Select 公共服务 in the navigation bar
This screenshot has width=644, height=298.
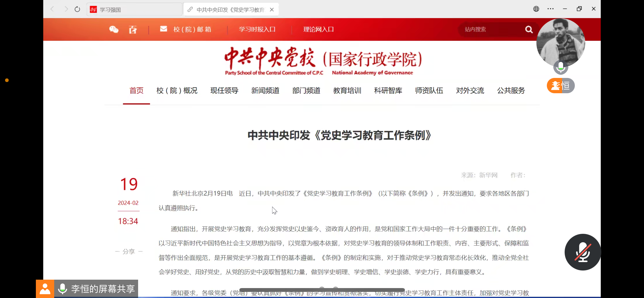[511, 91]
